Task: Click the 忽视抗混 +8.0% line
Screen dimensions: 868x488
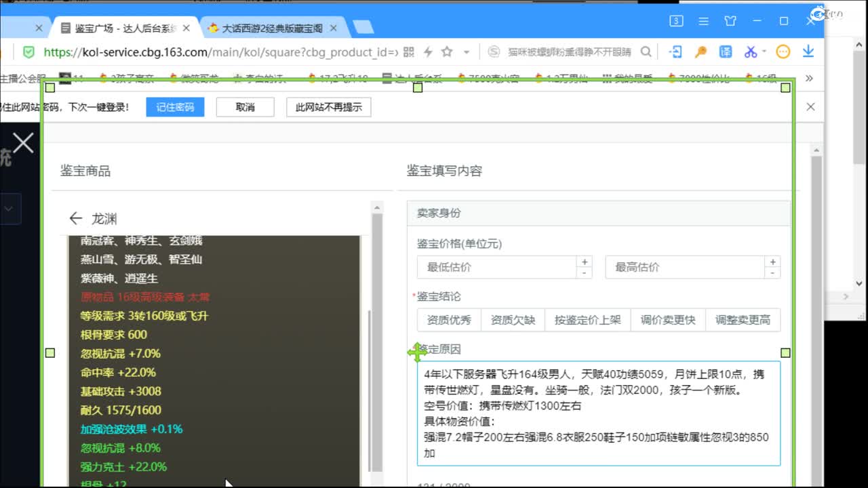Action: point(121,448)
